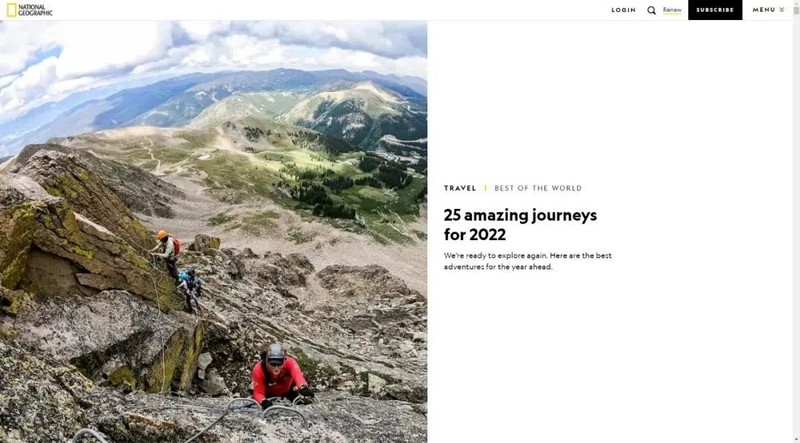
Task: Click the page scrollbar thumb
Action: tap(796, 11)
